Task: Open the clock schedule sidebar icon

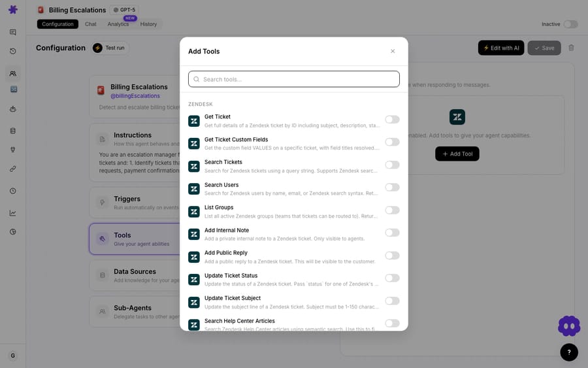Action: pyautogui.click(x=13, y=191)
